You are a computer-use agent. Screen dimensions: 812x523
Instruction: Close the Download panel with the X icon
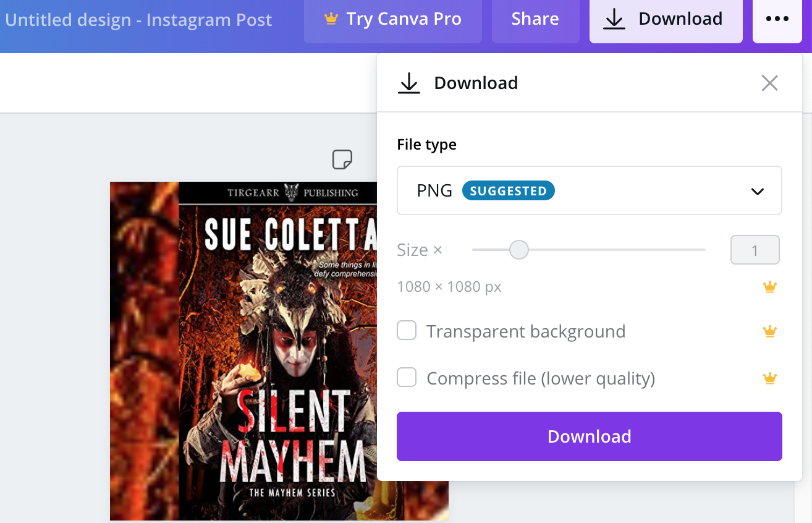click(769, 82)
